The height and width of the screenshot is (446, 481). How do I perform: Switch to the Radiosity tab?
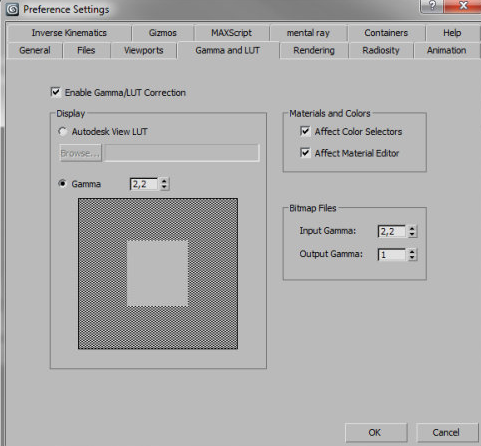click(x=381, y=50)
